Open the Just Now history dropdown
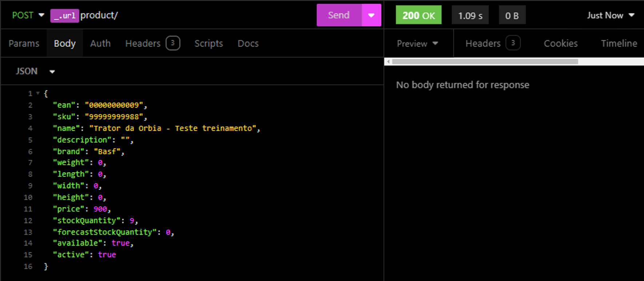 click(610, 15)
